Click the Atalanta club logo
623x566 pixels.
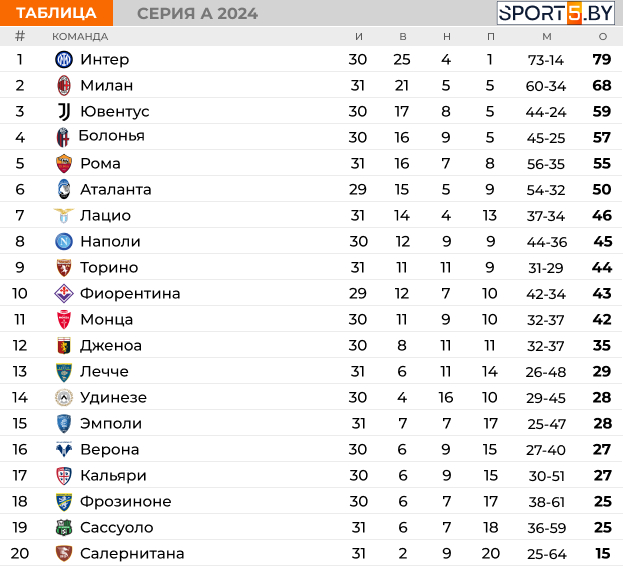(64, 189)
